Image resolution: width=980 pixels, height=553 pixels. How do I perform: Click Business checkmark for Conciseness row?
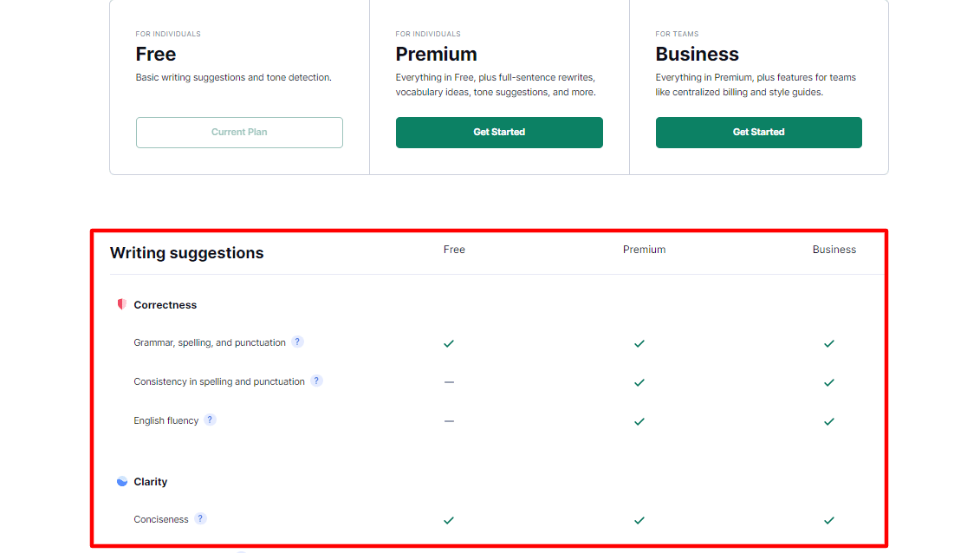click(x=828, y=521)
